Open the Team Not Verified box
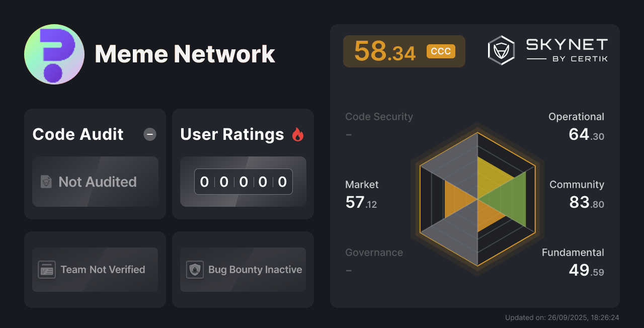The width and height of the screenshot is (644, 328). (x=95, y=270)
